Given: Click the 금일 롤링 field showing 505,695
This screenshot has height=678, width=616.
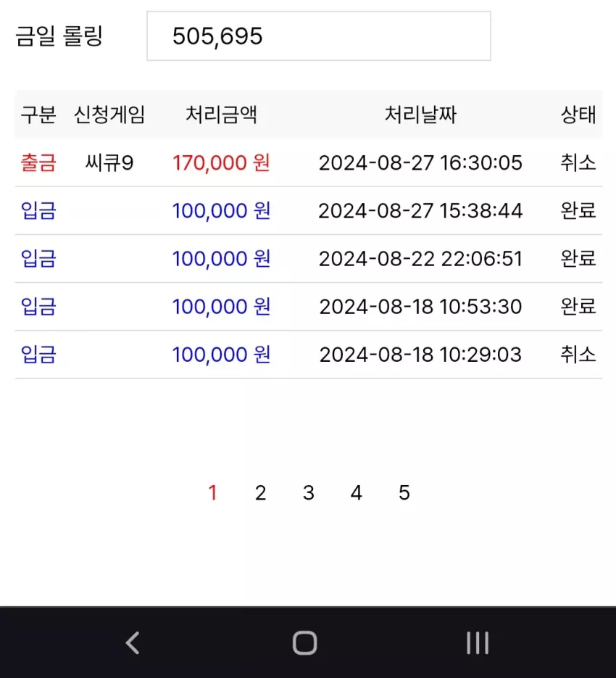Looking at the screenshot, I should click(x=319, y=36).
